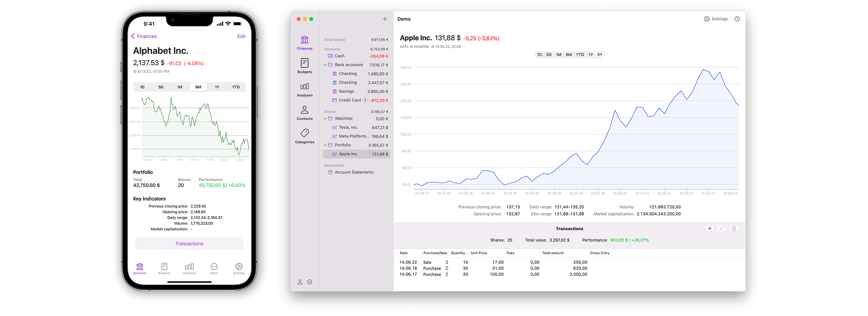Open Account Statements under Documents
This screenshot has height=316, width=868.
point(356,172)
